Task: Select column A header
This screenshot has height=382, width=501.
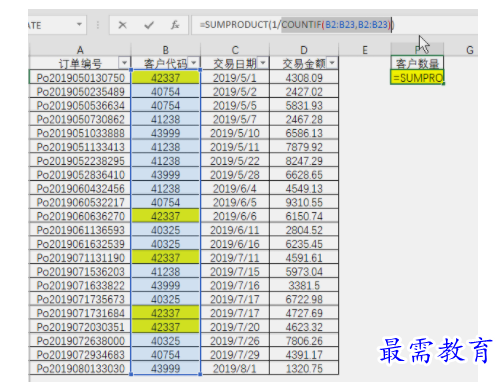Action: (x=80, y=50)
